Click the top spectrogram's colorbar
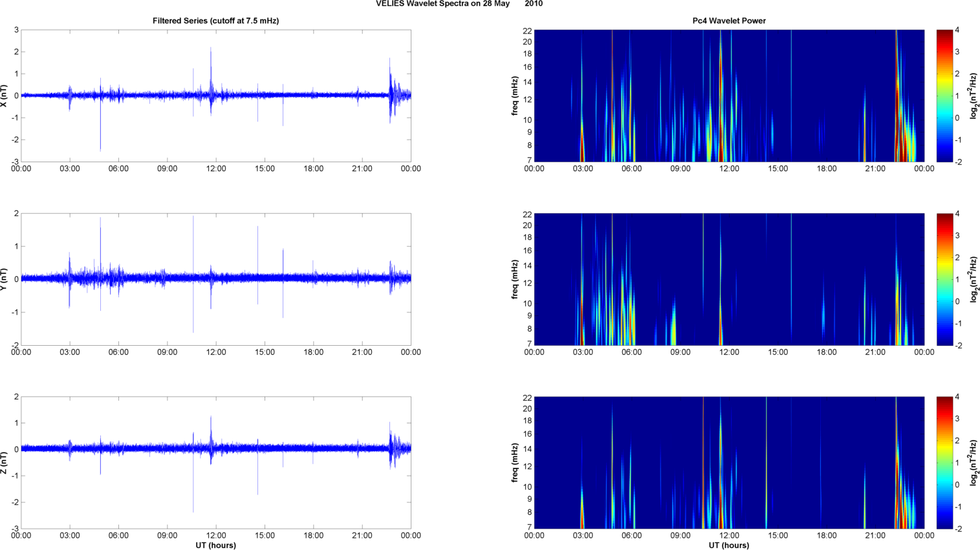Image resolution: width=980 pixels, height=550 pixels. point(944,96)
